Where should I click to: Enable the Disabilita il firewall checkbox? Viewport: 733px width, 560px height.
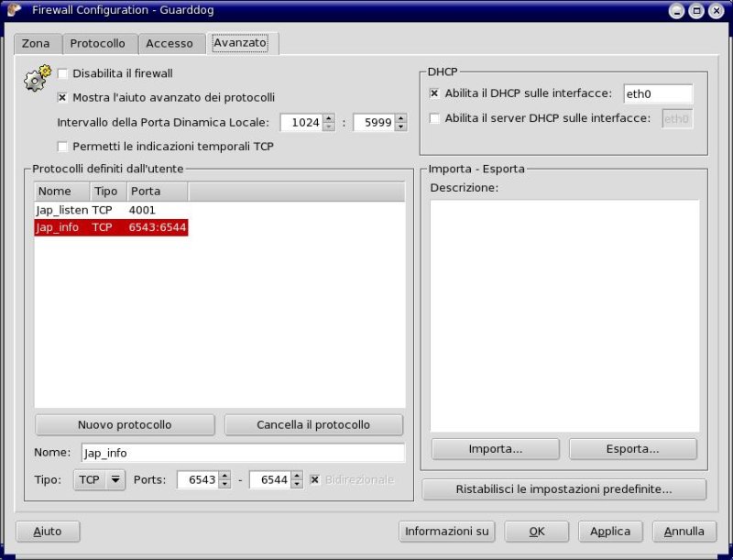point(63,73)
